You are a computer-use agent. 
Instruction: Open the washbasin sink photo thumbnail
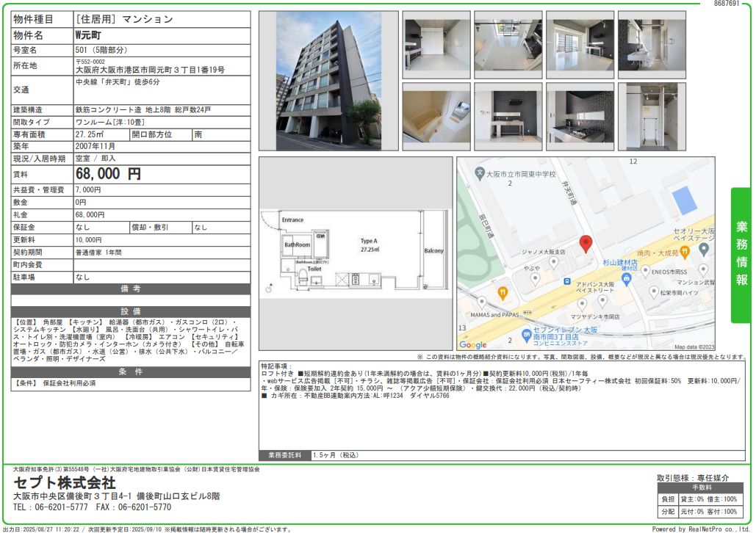pos(652,44)
